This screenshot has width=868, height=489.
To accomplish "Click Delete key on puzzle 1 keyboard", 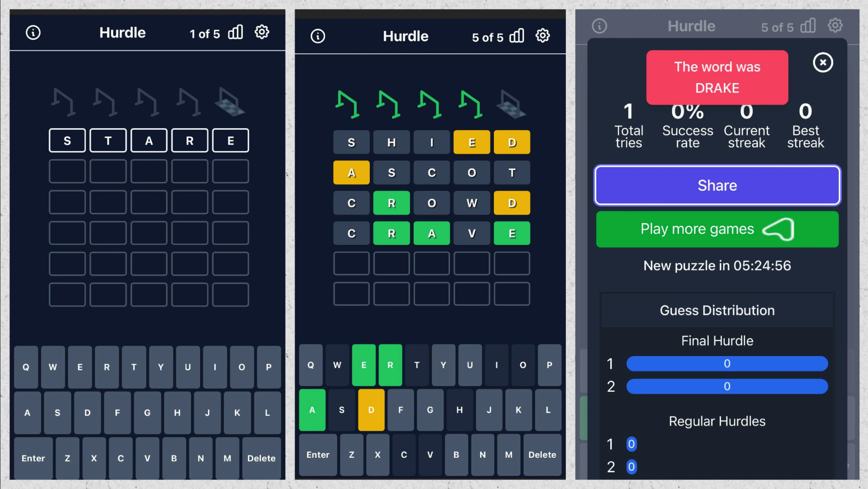I will pyautogui.click(x=260, y=458).
